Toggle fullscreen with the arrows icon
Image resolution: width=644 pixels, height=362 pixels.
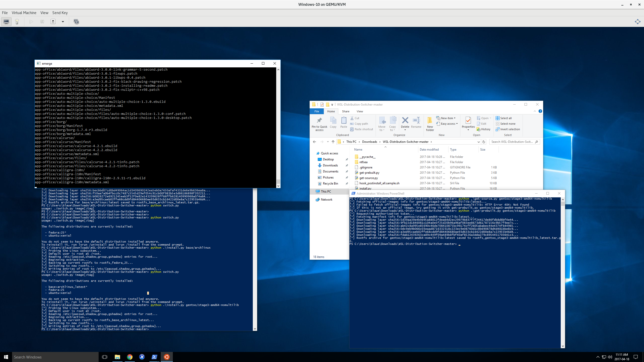(637, 22)
